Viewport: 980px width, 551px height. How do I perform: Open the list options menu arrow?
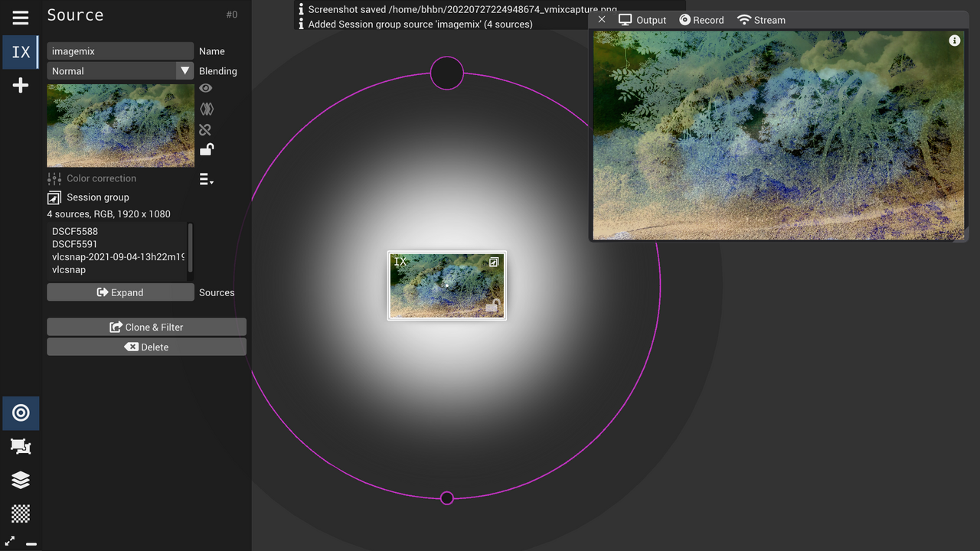pos(206,179)
